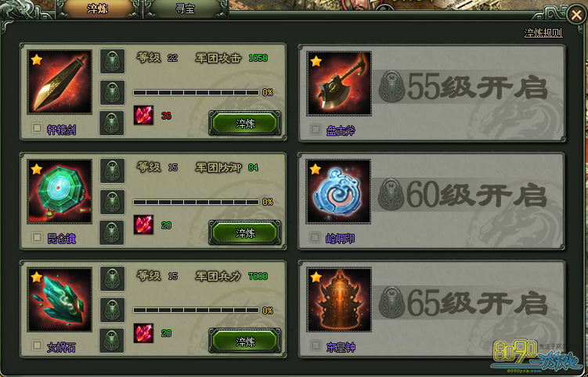Click the 昆仑镜 progress bar
This screenshot has width=588, height=377.
196,202
